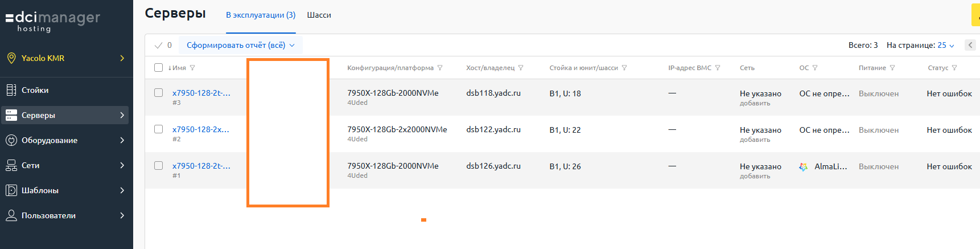Check the box for server #2
This screenshot has height=249, width=980.
[x=159, y=129]
